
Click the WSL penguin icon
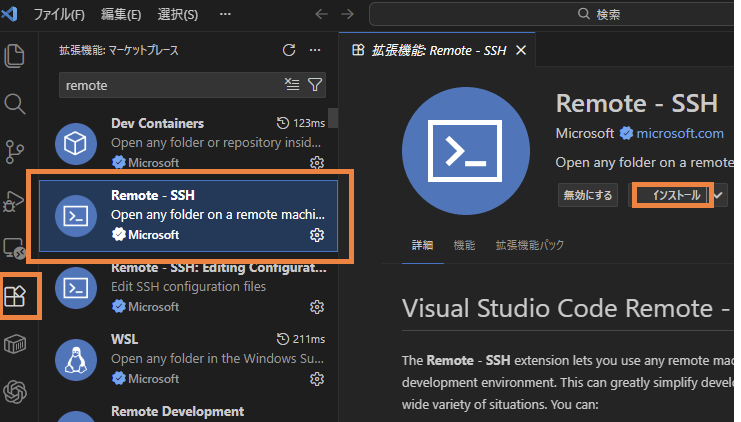[76, 360]
